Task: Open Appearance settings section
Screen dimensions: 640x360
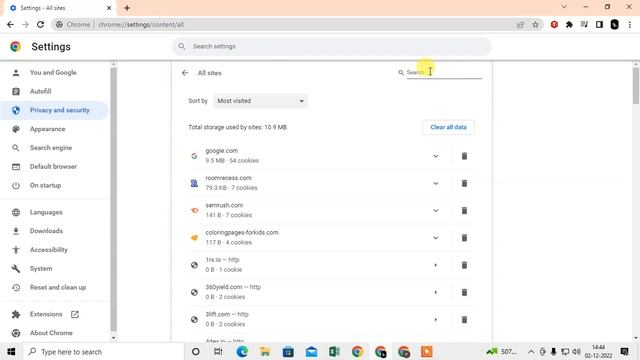Action: click(47, 129)
